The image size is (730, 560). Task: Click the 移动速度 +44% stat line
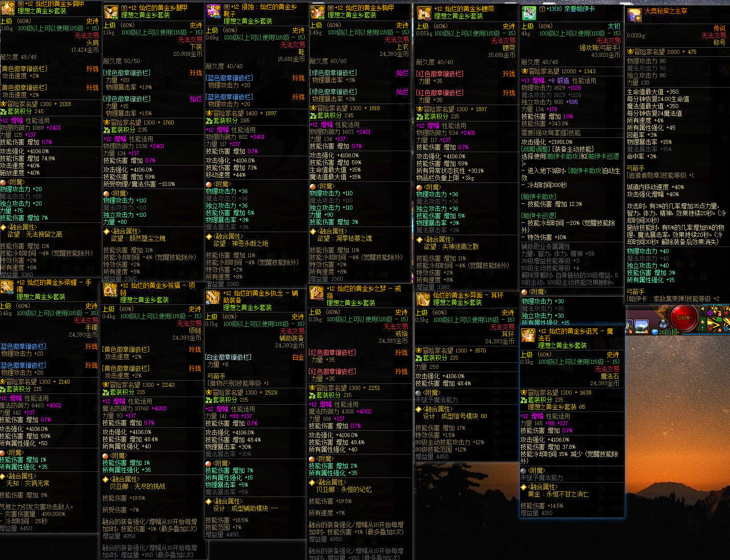[225, 175]
